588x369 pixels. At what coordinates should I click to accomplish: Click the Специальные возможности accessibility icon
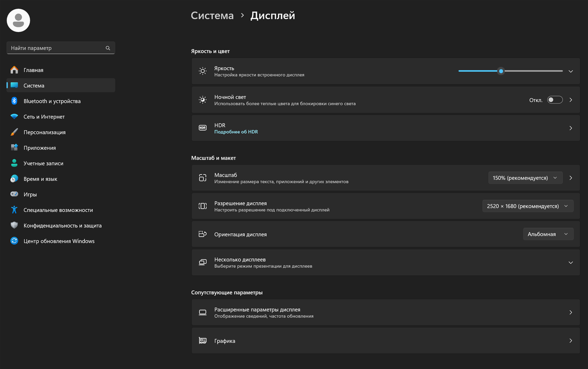(x=14, y=210)
